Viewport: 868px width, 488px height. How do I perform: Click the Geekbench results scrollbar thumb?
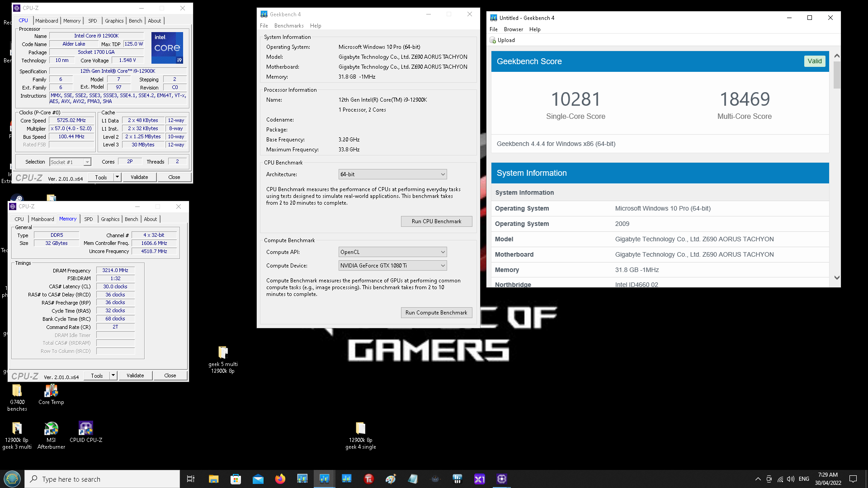837,75
